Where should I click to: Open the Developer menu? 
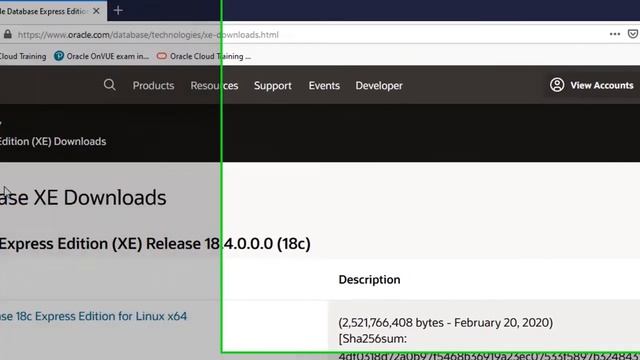tap(379, 86)
